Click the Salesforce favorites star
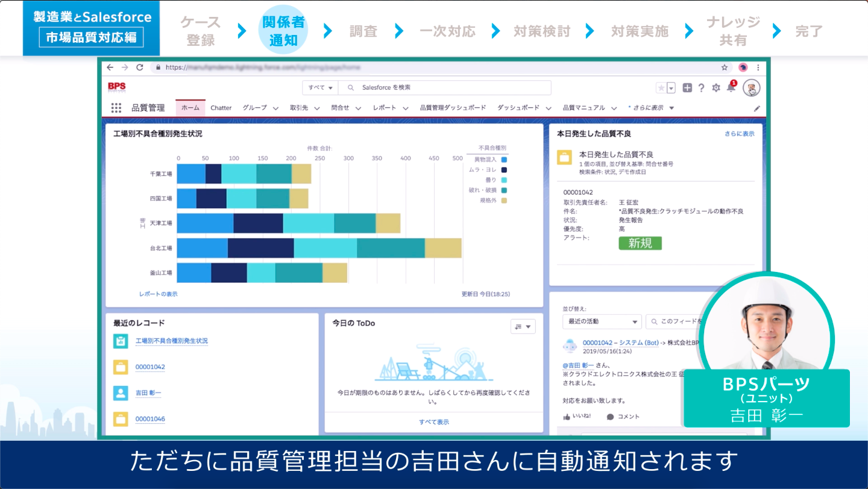 tap(661, 88)
